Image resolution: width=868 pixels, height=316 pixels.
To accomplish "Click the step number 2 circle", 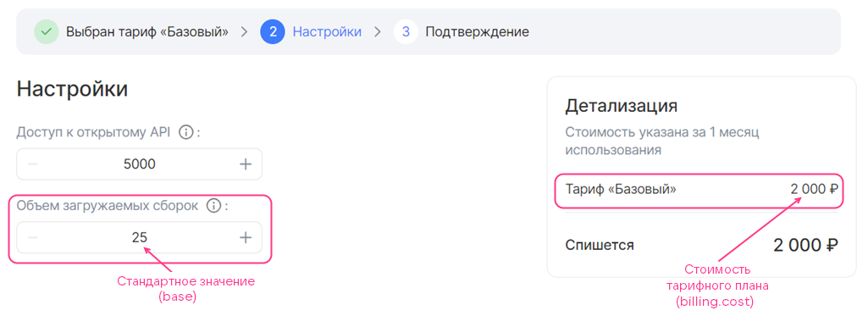I will pos(273,32).
